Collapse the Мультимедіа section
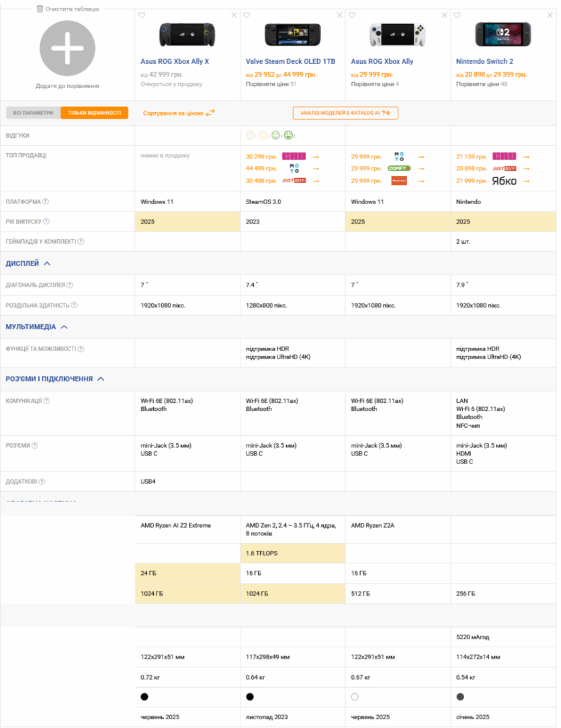The height and width of the screenshot is (728, 561). click(x=64, y=327)
